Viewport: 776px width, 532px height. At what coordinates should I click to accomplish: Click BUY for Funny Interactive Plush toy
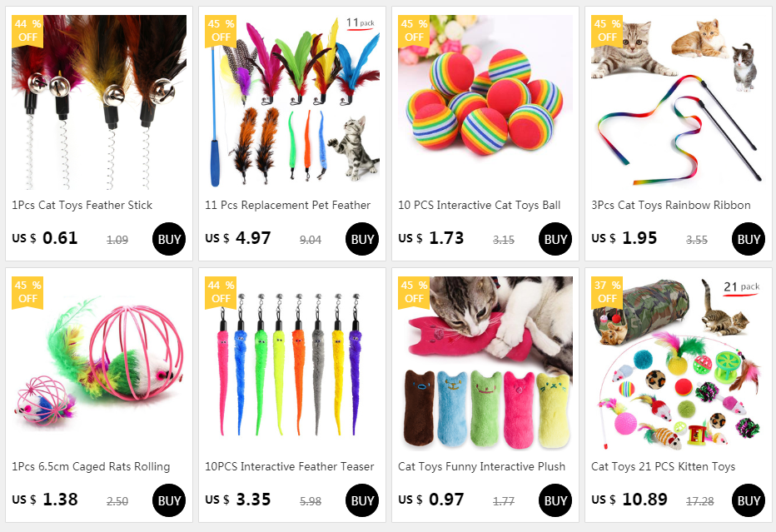click(x=555, y=500)
